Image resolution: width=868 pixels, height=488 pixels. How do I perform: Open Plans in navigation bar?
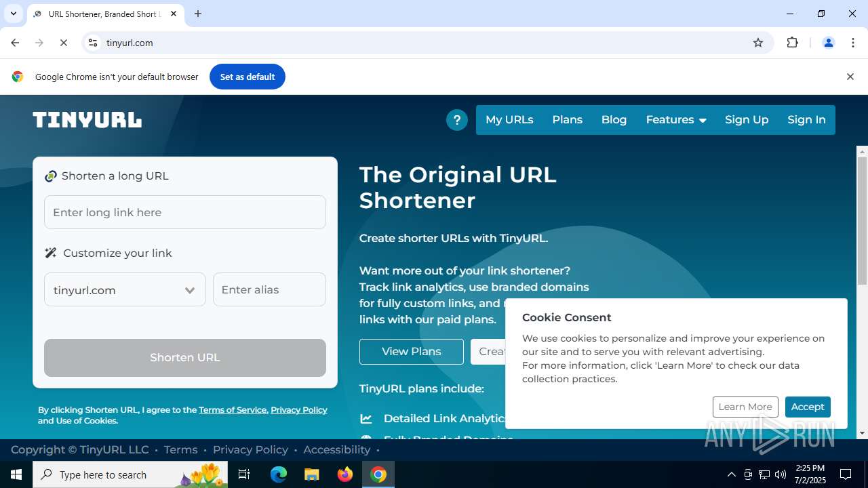pos(567,120)
